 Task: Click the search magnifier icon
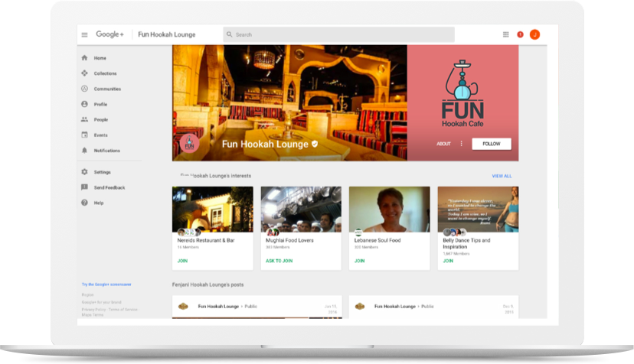click(229, 34)
